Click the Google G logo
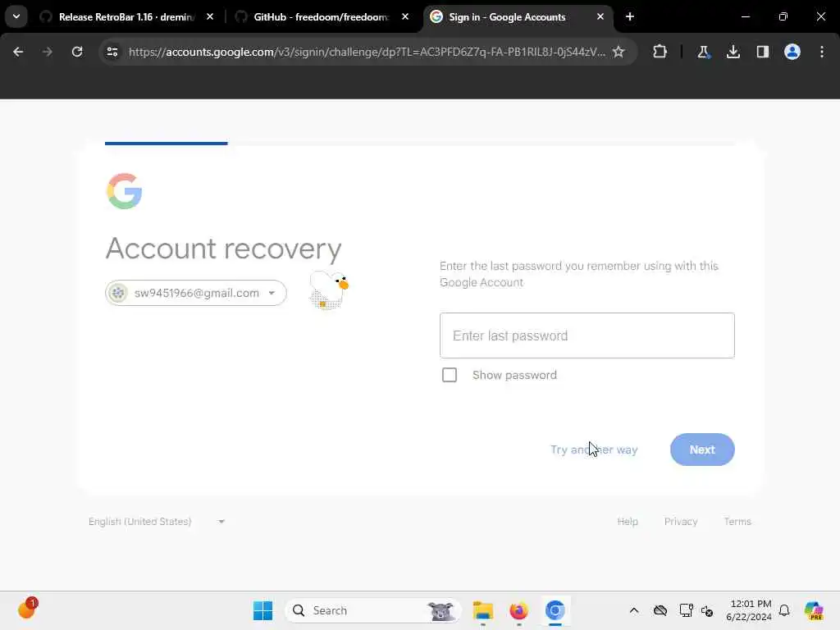840x630 pixels. coord(125,190)
